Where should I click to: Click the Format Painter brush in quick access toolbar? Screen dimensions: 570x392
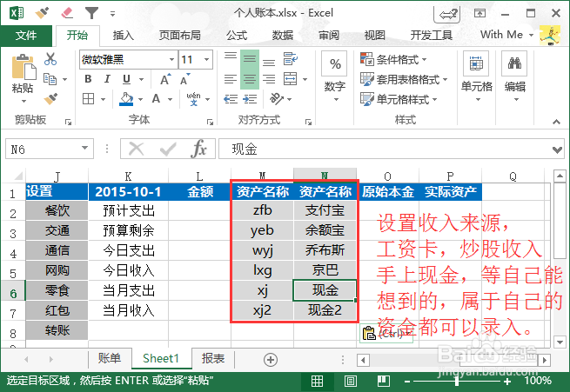tap(42, 13)
